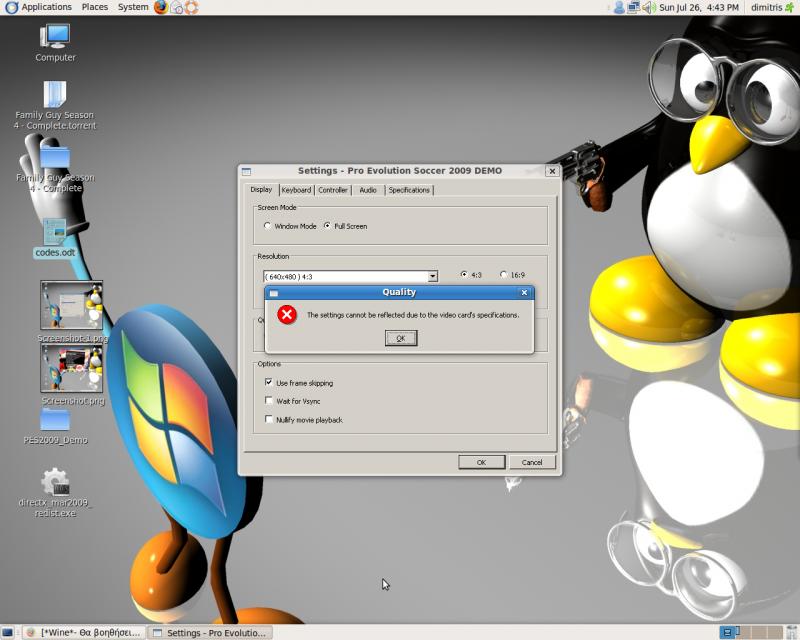Click OK in the Quality error dialog
The height and width of the screenshot is (640, 800).
401,338
